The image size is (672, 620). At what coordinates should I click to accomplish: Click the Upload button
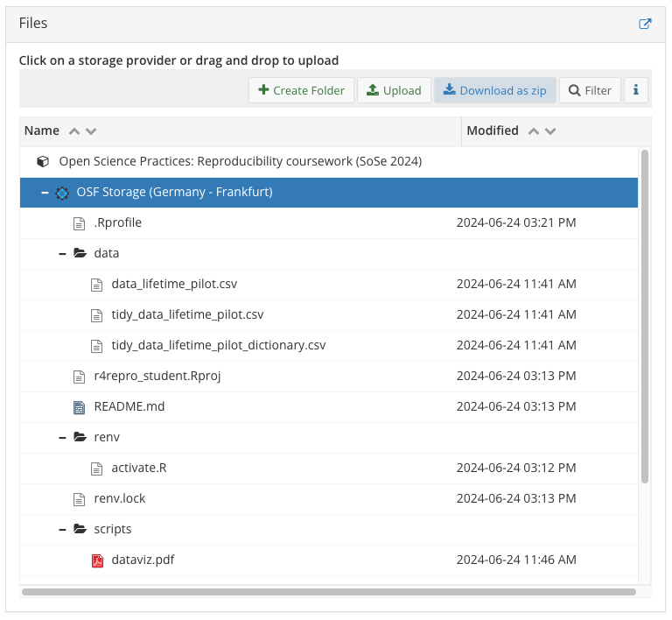pyautogui.click(x=394, y=90)
